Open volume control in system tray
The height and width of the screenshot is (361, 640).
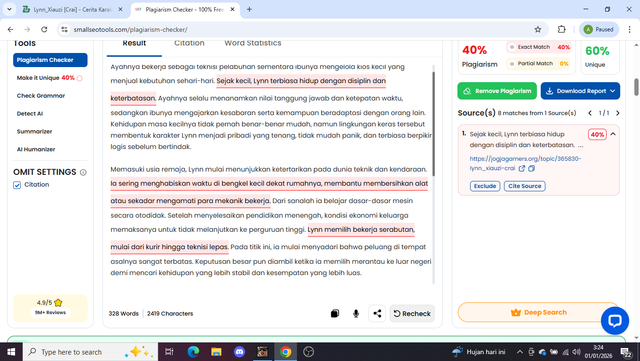[x=576, y=352]
